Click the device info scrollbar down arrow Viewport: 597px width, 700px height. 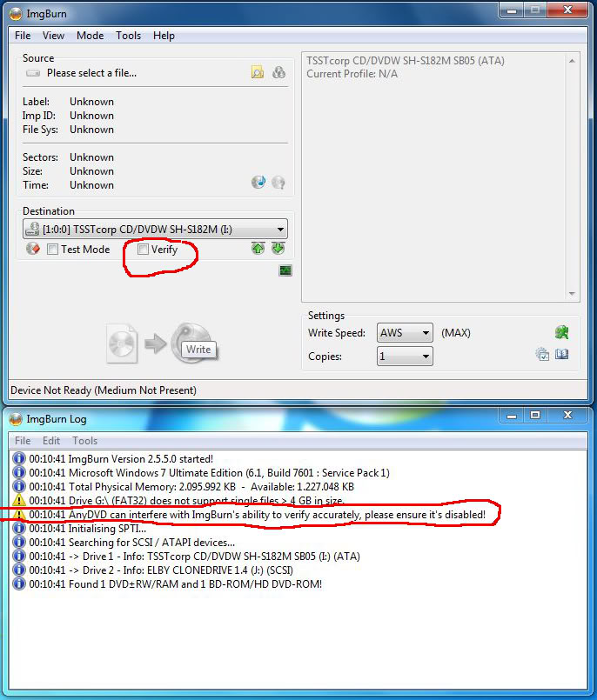coord(572,293)
